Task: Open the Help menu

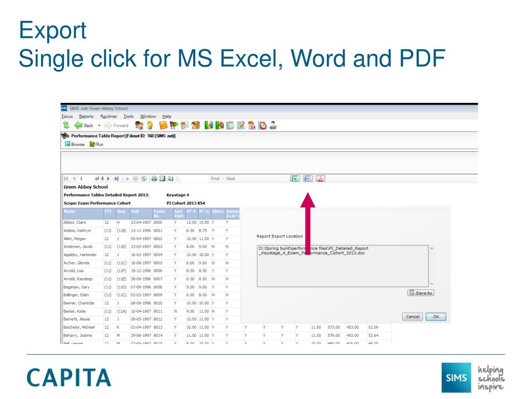Action: tap(167, 116)
